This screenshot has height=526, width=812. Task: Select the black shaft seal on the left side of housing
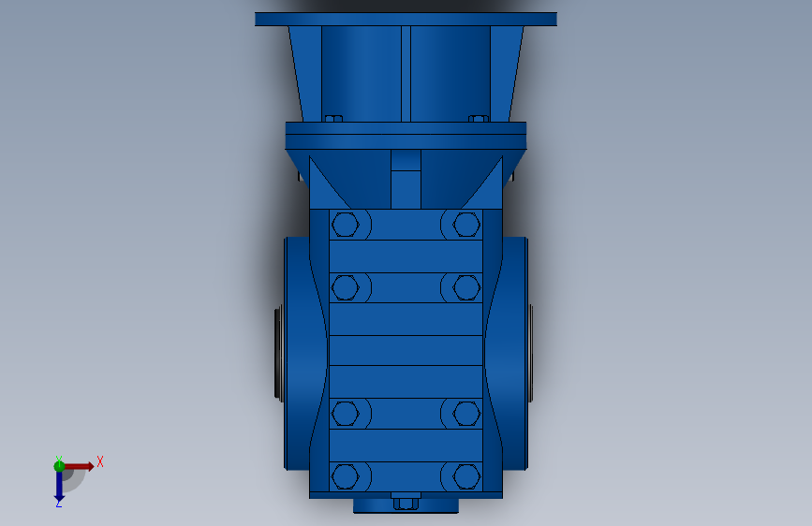pos(278,353)
